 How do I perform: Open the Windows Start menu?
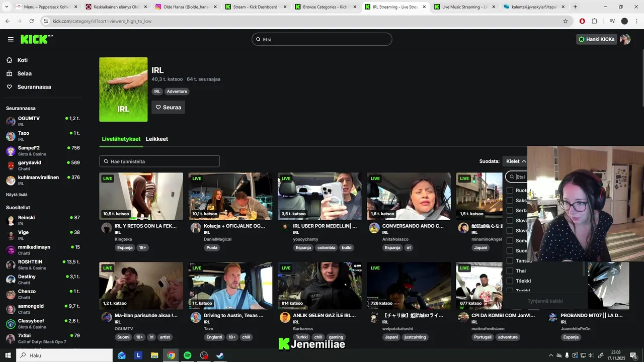click(8, 355)
